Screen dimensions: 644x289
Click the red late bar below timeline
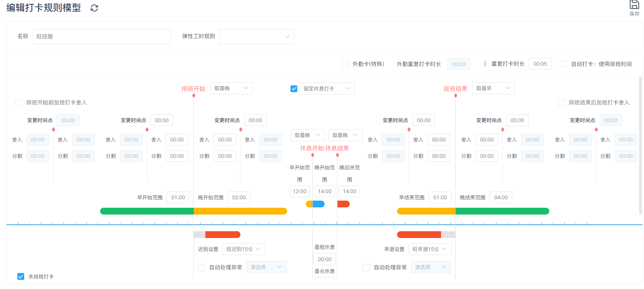[x=223, y=235]
